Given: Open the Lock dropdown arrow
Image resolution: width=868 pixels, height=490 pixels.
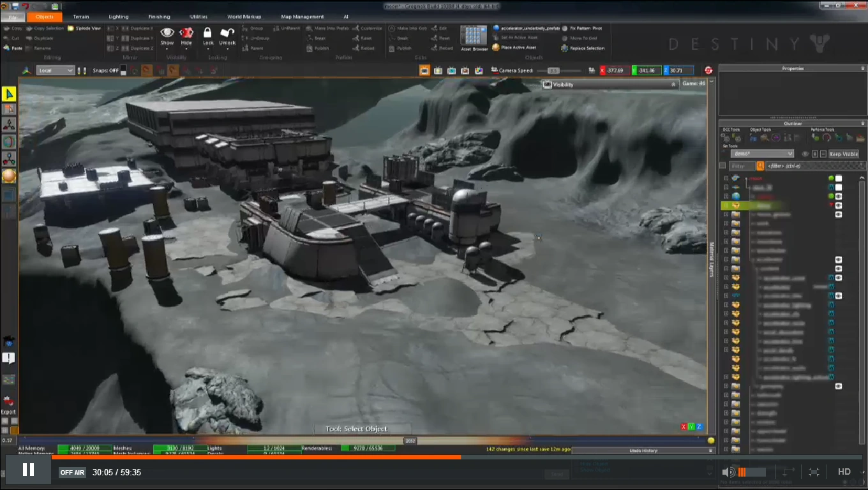Looking at the screenshot, I should [x=207, y=48].
